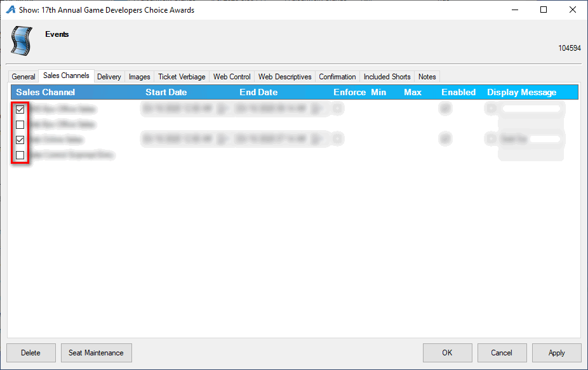Close the Show dialog window
This screenshot has height=370, width=588.
tap(573, 10)
